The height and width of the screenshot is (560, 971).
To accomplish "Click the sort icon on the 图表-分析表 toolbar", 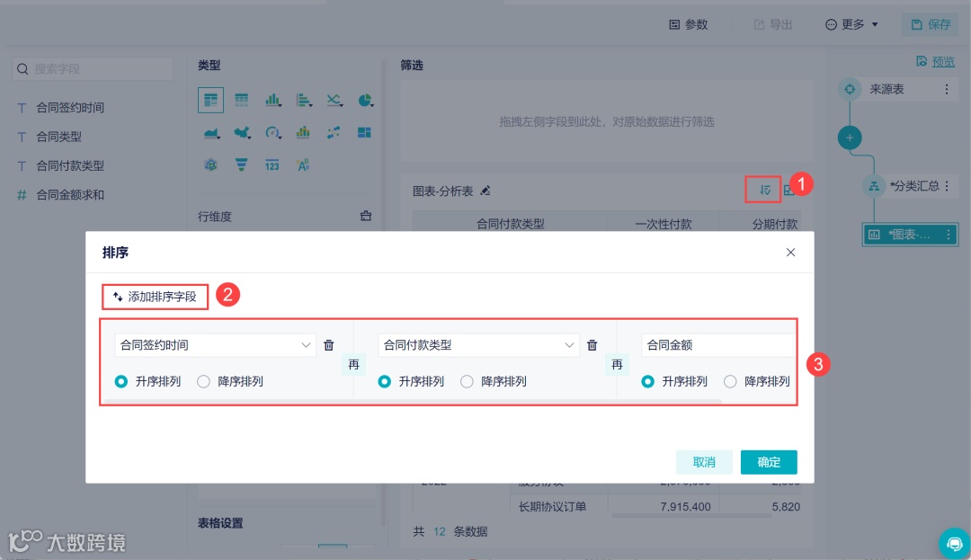I will (x=761, y=191).
